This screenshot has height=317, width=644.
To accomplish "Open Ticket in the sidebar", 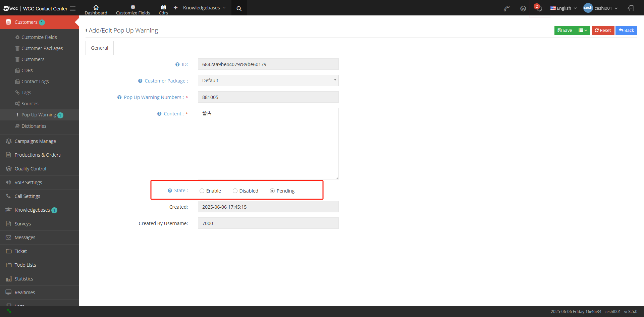I will click(40, 251).
